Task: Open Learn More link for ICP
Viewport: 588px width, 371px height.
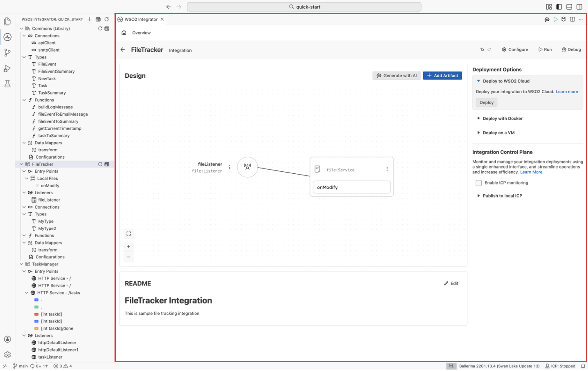Action: click(x=531, y=172)
